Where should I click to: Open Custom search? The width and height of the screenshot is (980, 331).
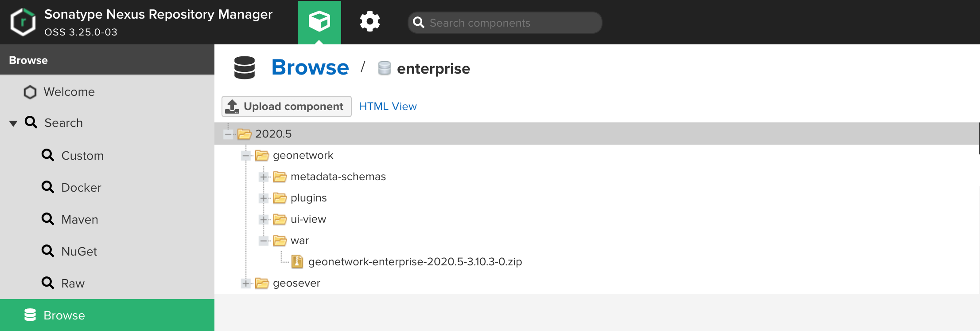(82, 156)
